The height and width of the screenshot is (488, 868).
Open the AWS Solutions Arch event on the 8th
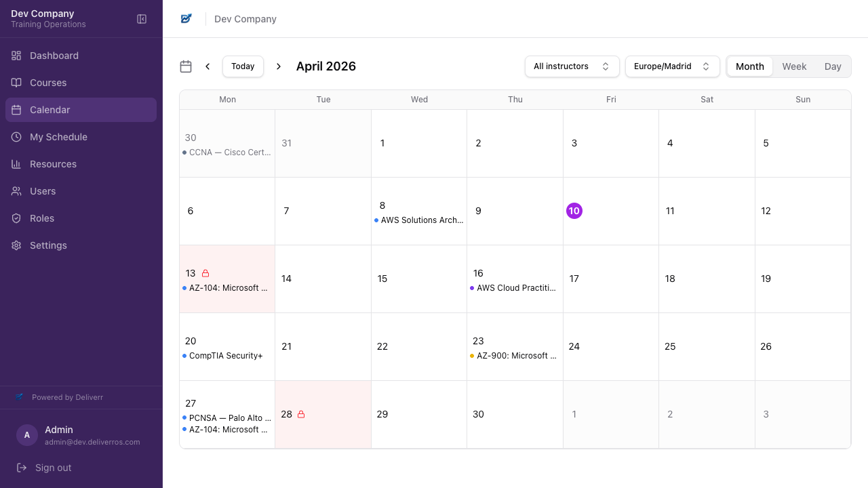click(419, 220)
